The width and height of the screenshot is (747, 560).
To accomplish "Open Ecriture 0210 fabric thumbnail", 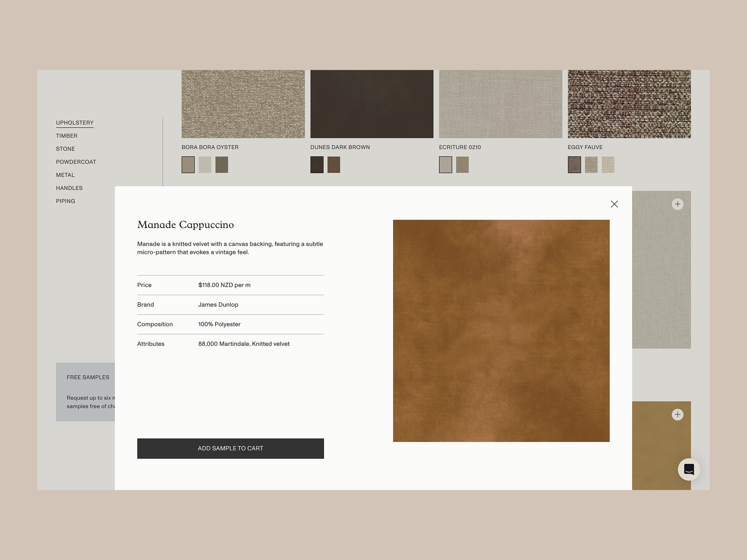I will point(500,104).
